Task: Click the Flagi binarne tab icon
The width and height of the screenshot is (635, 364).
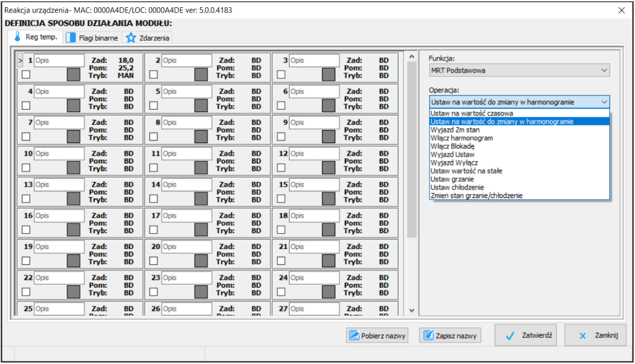Action: point(72,38)
